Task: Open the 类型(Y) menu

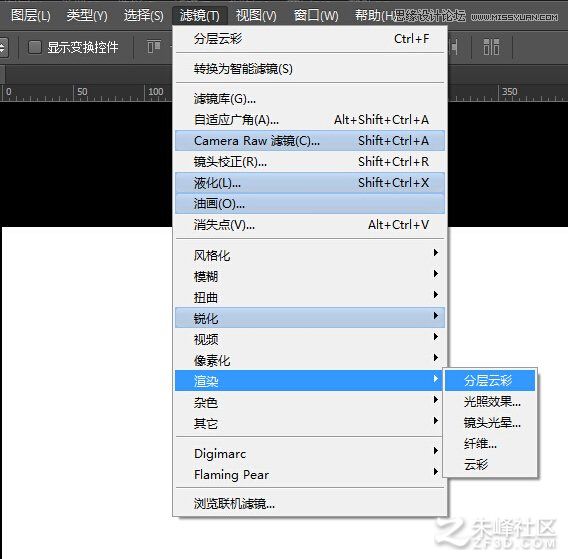Action: coord(87,16)
